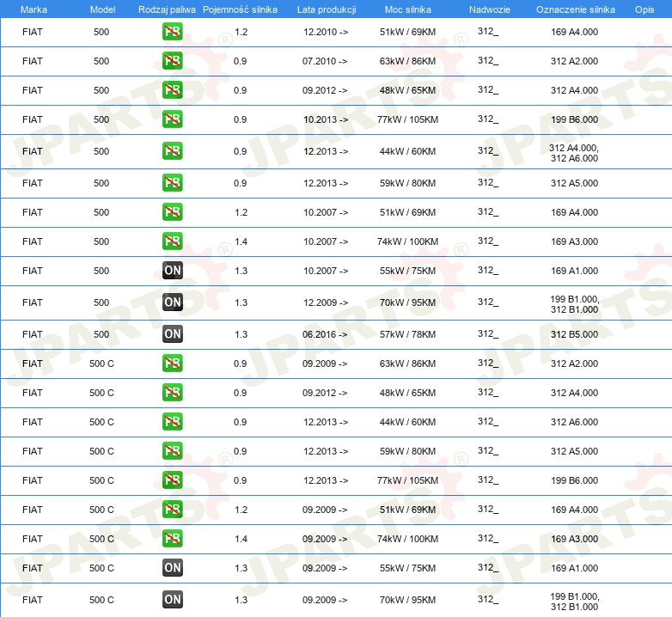Click petrol icon in FIAT 500 59kW / 80KM row
This screenshot has width=672, height=617.
coord(172,182)
